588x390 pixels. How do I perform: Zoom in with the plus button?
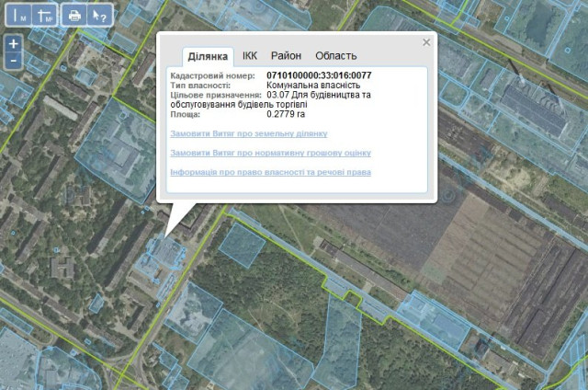13,43
